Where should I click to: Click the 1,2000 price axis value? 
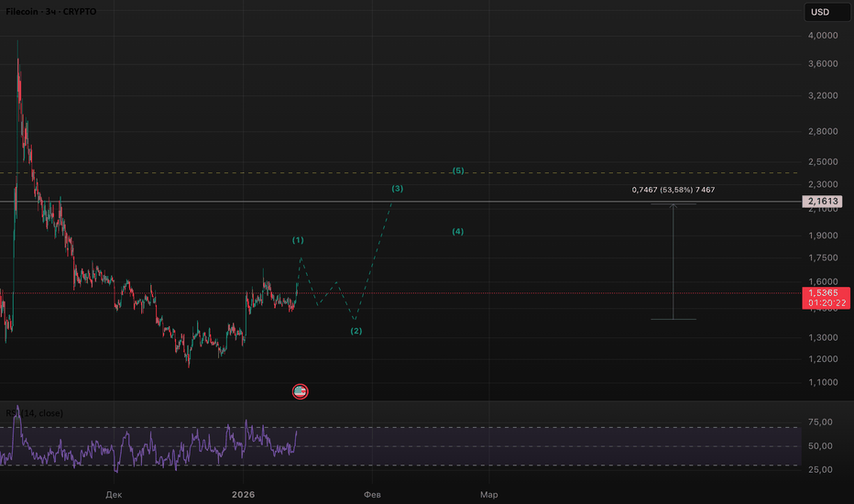tap(823, 359)
